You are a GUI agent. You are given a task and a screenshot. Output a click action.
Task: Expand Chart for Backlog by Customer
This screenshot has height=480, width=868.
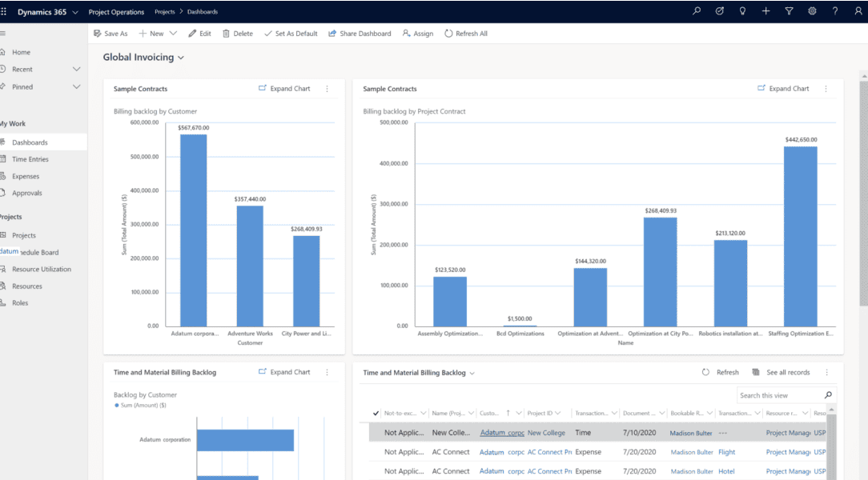[284, 372]
